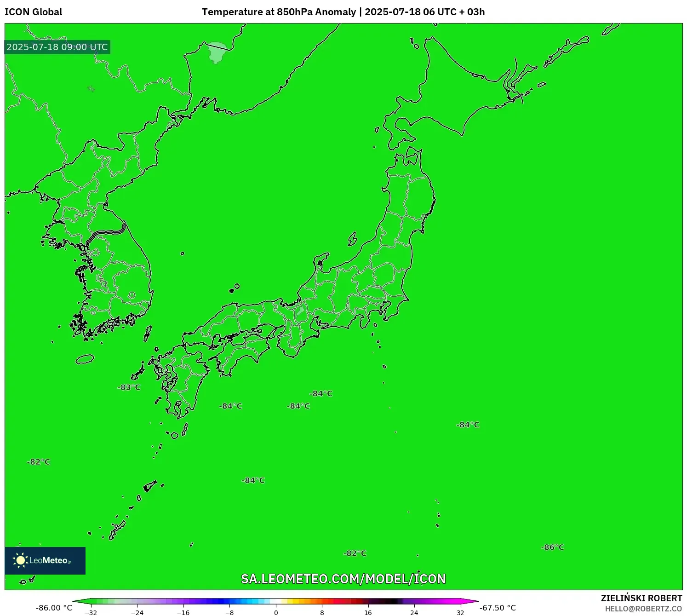The image size is (687, 616).
Task: Click the -32 tick on the colorbar
Action: [91, 612]
